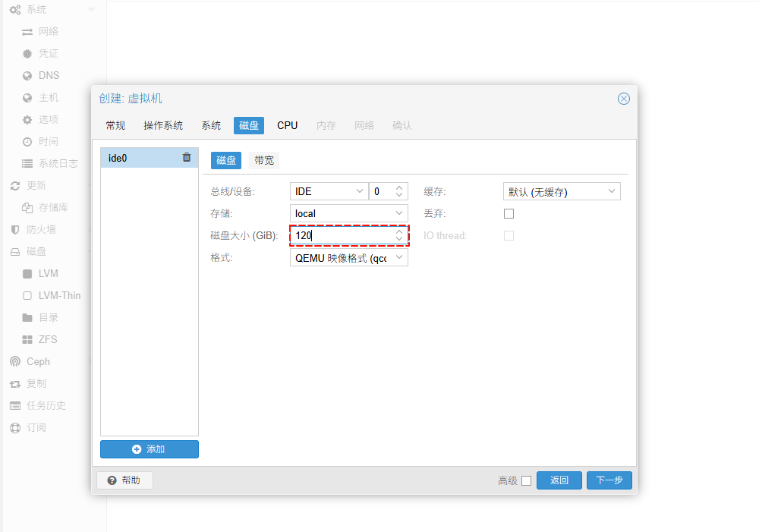The width and height of the screenshot is (759, 532).
Task: Open the 格式 QEMU image format dropdown
Action: point(348,258)
